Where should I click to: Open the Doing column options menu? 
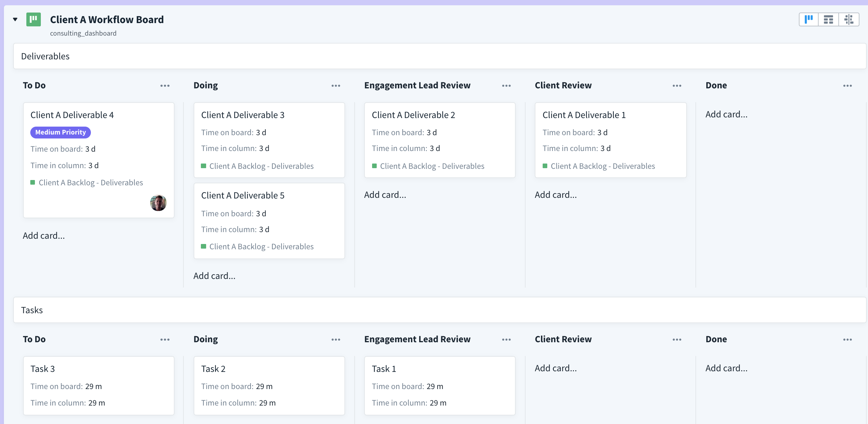pos(336,85)
